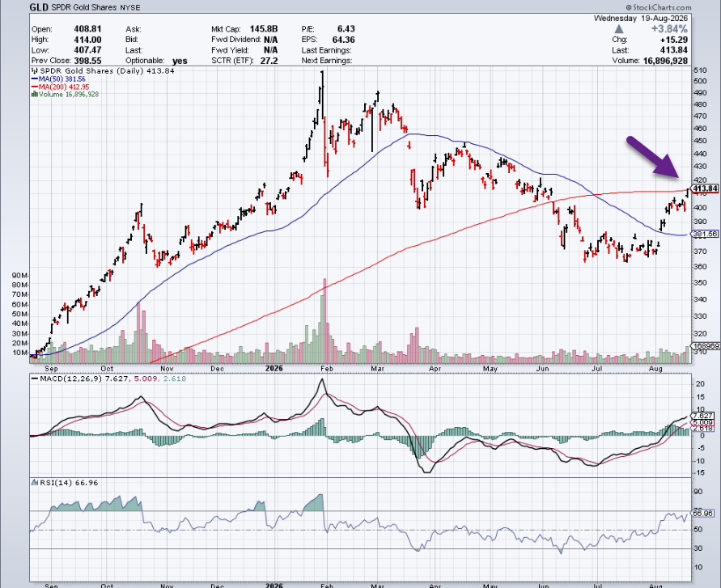Click the red MACD signal value 5.009 in the legend
This screenshot has height=588, width=721.
tap(146, 379)
